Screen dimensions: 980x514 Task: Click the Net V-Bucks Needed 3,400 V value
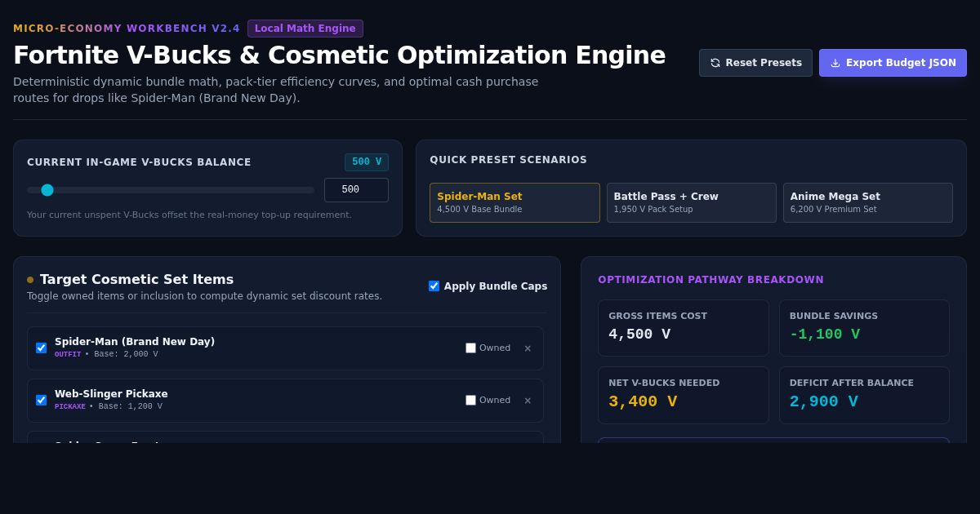(643, 401)
